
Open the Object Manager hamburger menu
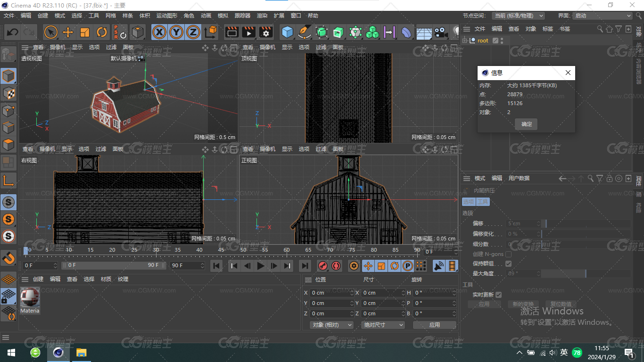point(467,29)
